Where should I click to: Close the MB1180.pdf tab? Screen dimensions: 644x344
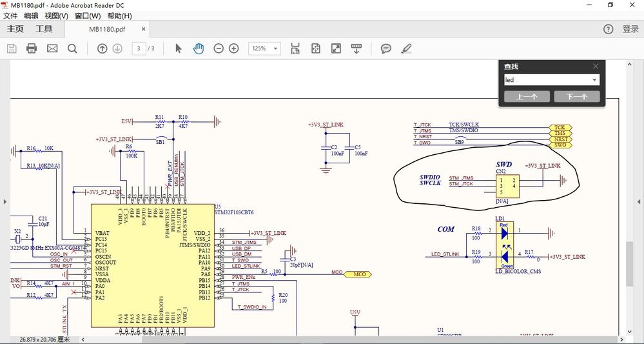(143, 29)
